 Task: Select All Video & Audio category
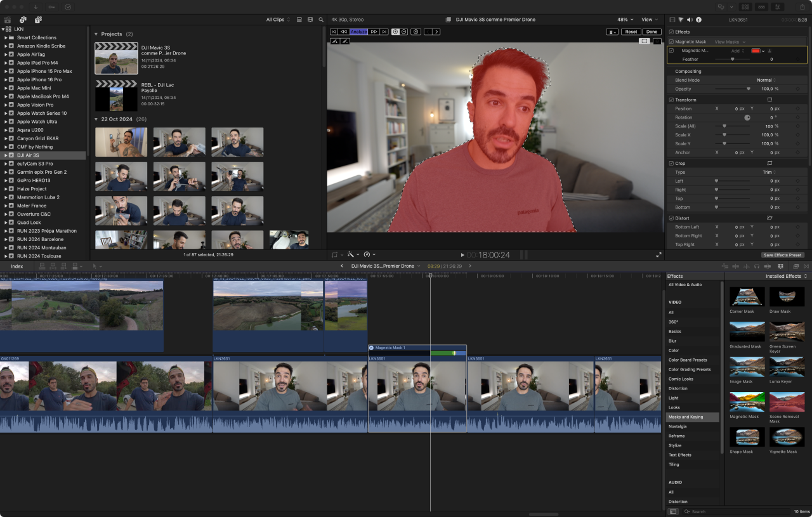tap(685, 284)
